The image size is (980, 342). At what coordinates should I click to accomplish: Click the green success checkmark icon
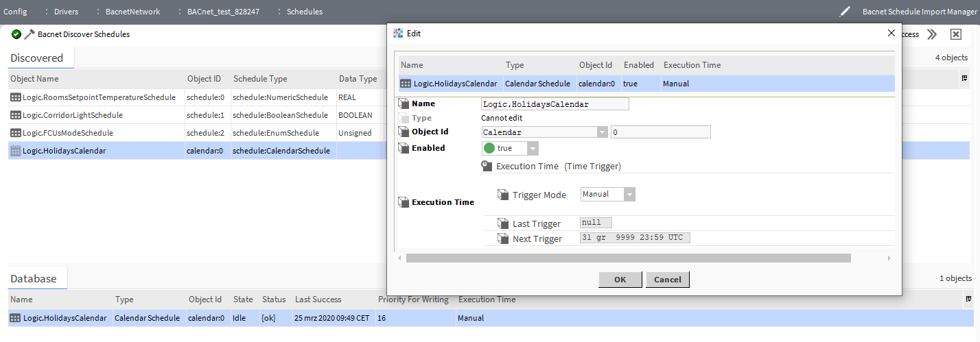(16, 34)
